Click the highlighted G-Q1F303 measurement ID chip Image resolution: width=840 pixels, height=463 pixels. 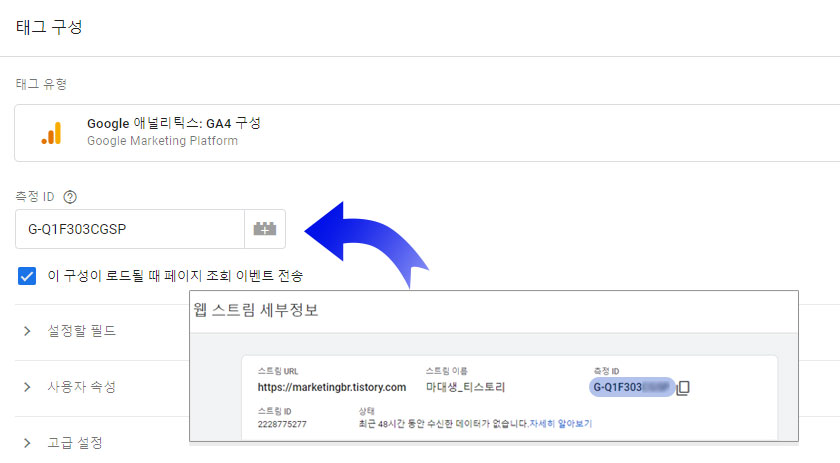[632, 387]
